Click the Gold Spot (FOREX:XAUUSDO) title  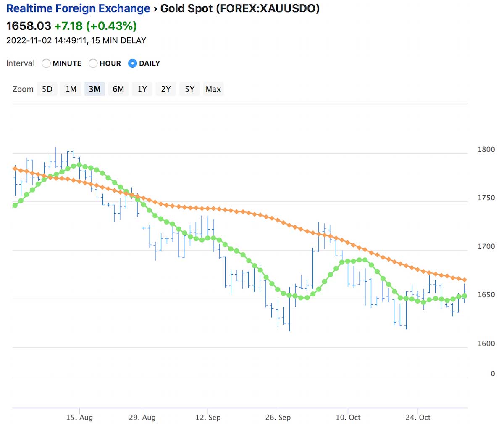click(x=240, y=8)
